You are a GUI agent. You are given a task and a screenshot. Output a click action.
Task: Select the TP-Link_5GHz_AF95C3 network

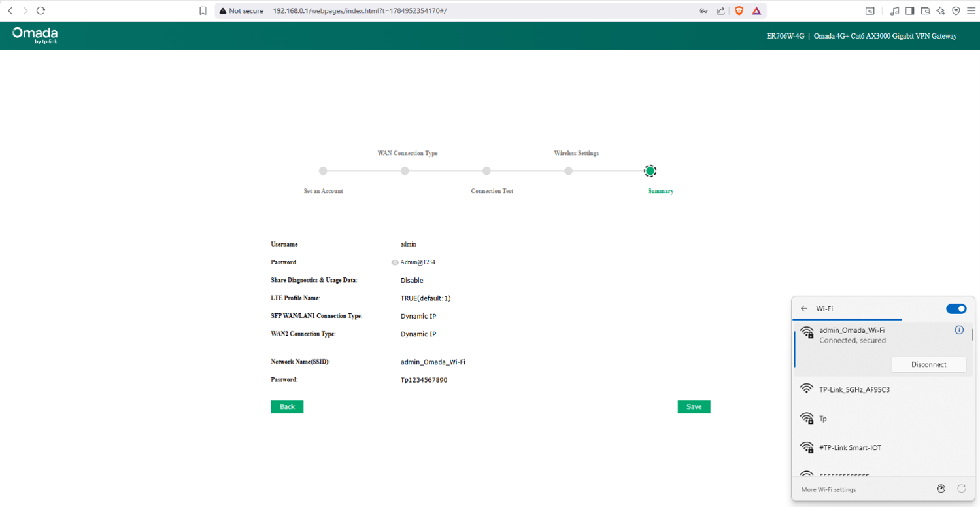point(882,389)
